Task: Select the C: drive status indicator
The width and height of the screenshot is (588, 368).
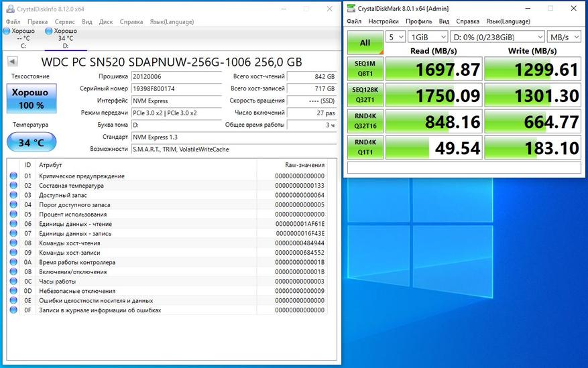Action: [19, 38]
